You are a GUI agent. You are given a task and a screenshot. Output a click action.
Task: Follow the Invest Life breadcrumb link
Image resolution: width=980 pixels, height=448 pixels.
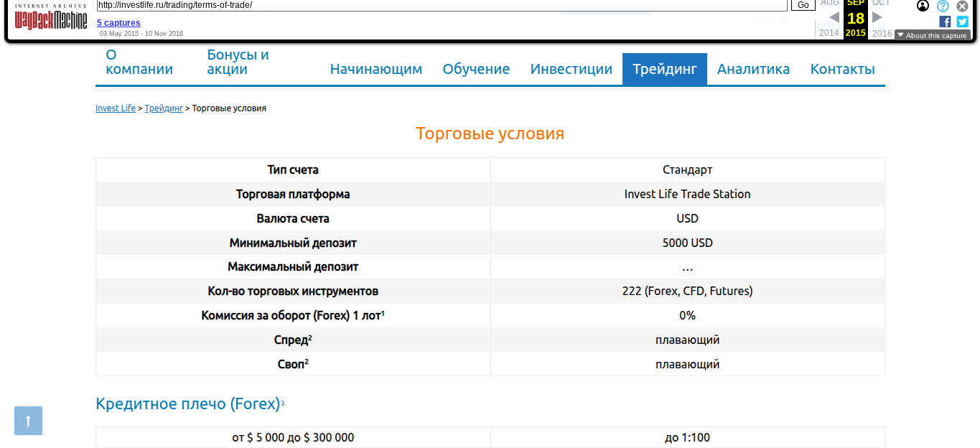pyautogui.click(x=115, y=108)
